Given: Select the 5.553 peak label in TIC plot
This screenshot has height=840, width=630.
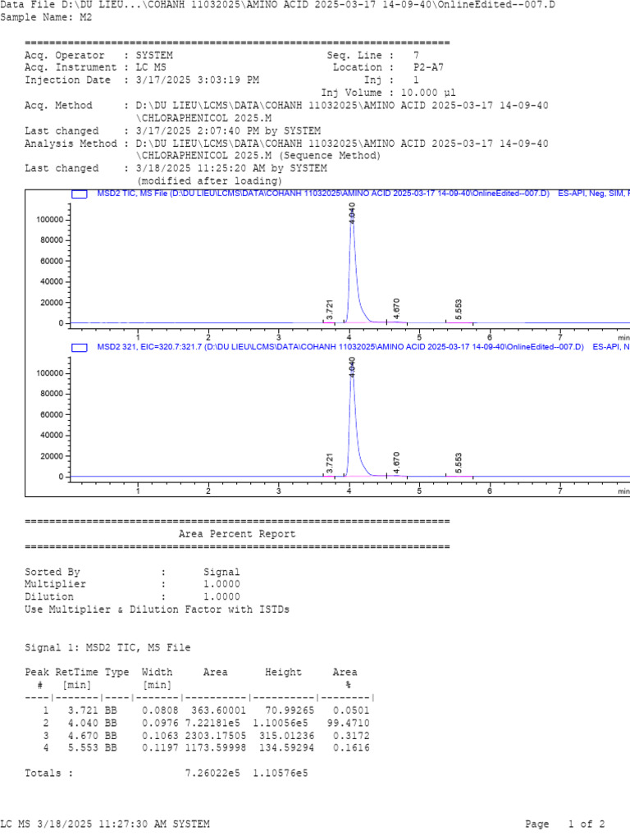Looking at the screenshot, I should pyautogui.click(x=458, y=309).
